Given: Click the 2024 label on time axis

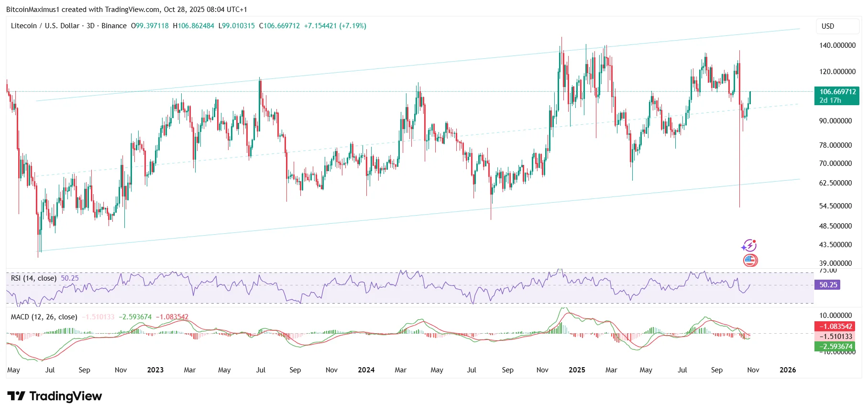Looking at the screenshot, I should pyautogui.click(x=366, y=370).
